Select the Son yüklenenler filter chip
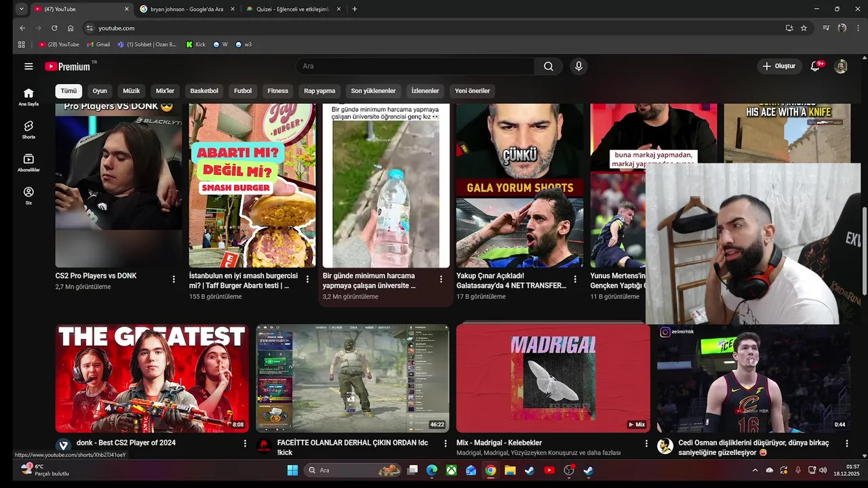This screenshot has width=868, height=488. coord(373,91)
